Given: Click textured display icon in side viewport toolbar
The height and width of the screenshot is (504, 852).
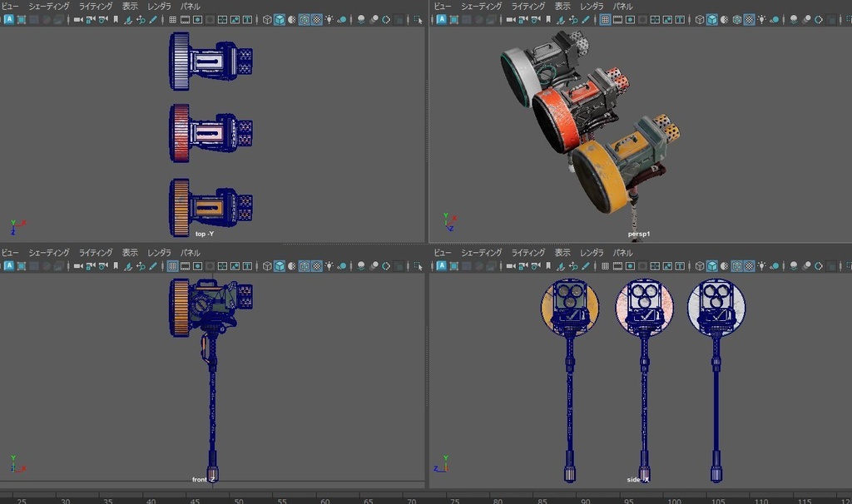Looking at the screenshot, I should pos(749,268).
